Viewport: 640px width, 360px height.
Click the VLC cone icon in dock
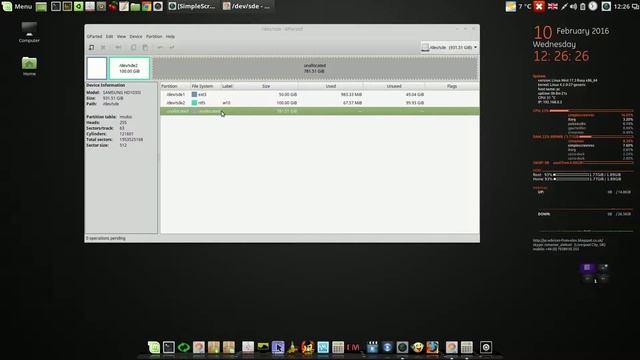click(x=293, y=347)
